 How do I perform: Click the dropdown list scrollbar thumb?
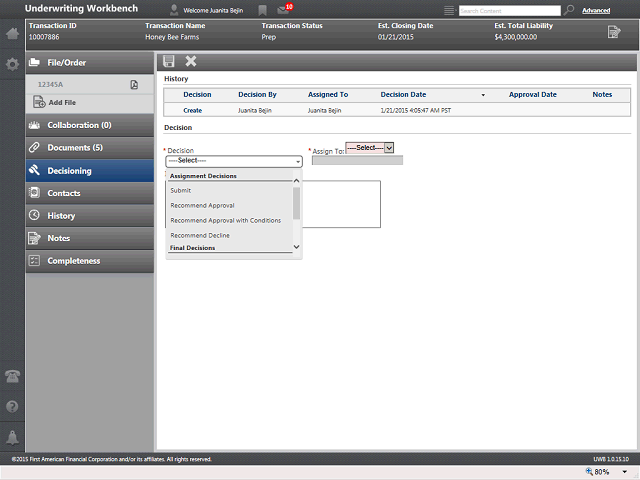[x=297, y=203]
